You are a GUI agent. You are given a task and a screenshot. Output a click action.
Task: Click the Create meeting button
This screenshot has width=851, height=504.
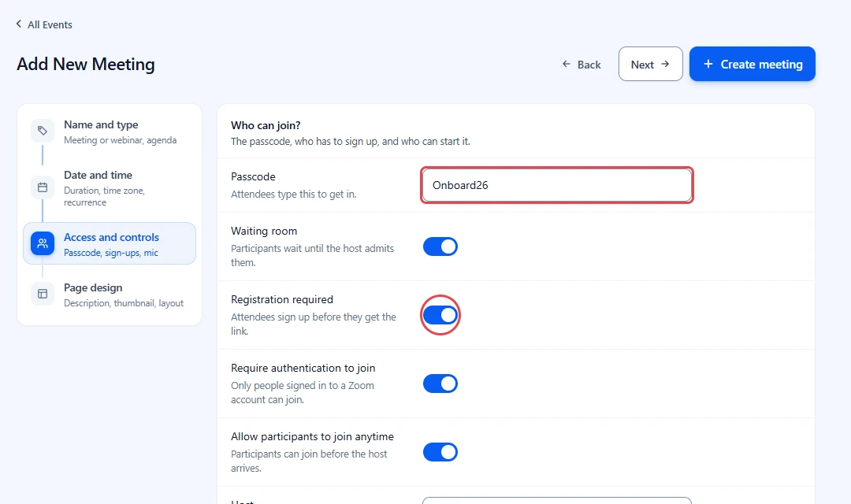point(753,64)
